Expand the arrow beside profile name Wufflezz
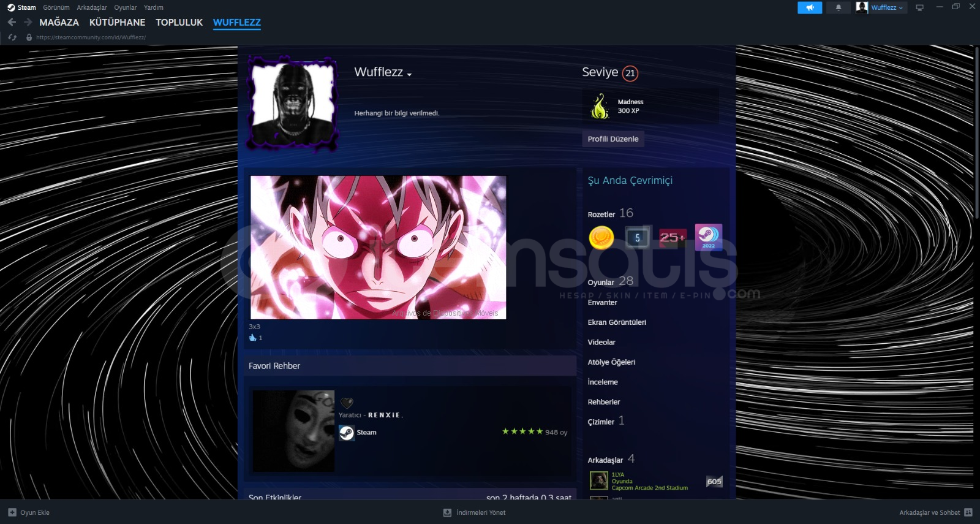The width and height of the screenshot is (980, 524). [x=409, y=74]
